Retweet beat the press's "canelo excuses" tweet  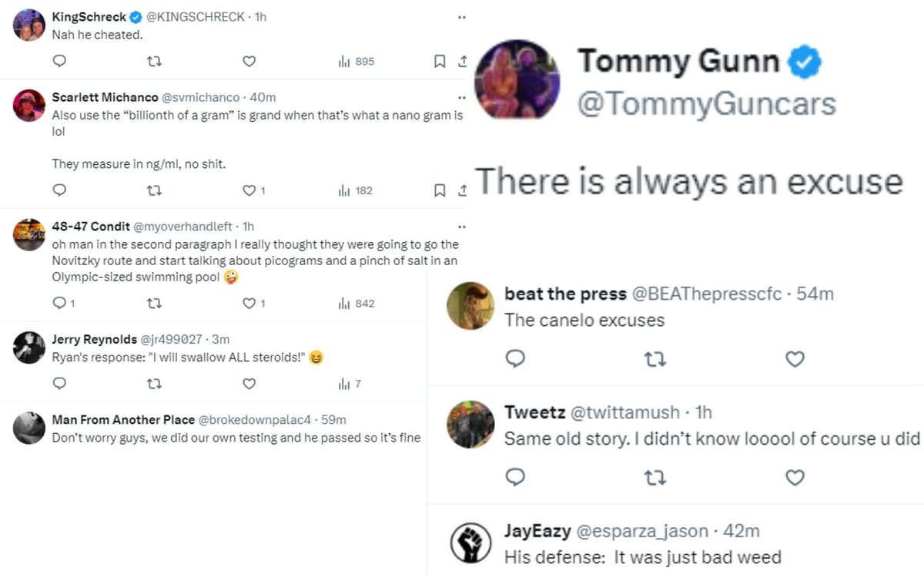[654, 358]
